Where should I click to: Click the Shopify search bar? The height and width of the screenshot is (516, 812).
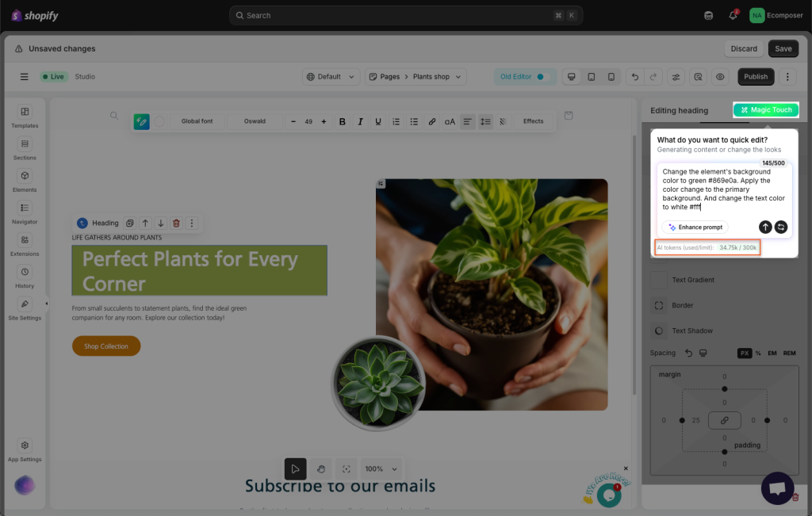pyautogui.click(x=406, y=16)
